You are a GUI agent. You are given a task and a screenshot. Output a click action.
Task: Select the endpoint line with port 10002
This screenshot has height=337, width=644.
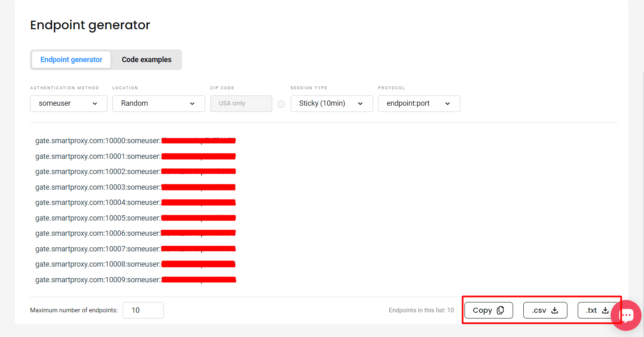click(x=135, y=172)
